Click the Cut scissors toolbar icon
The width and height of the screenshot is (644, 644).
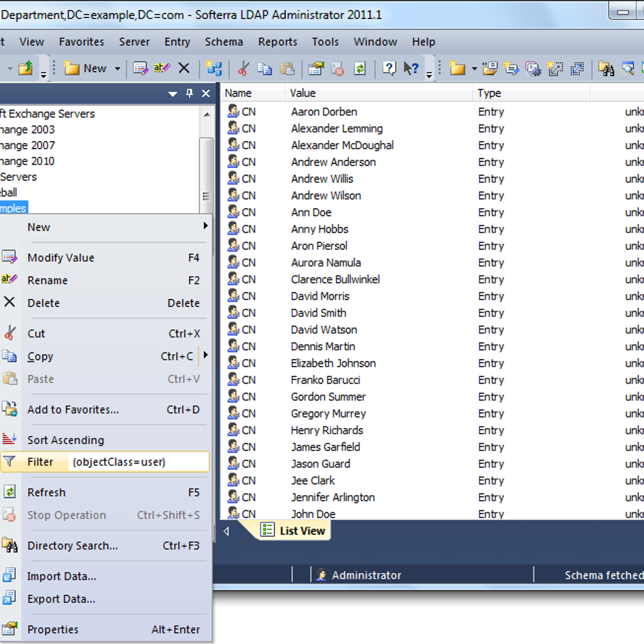243,68
